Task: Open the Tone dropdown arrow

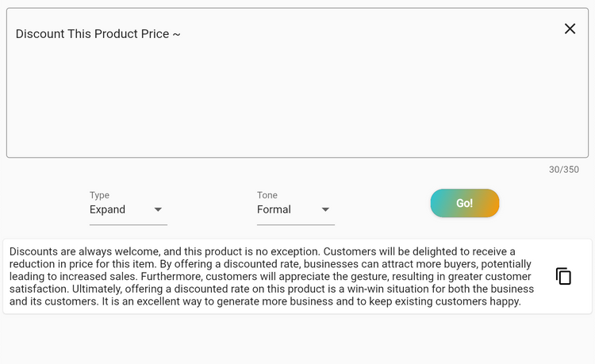Action: tap(325, 209)
